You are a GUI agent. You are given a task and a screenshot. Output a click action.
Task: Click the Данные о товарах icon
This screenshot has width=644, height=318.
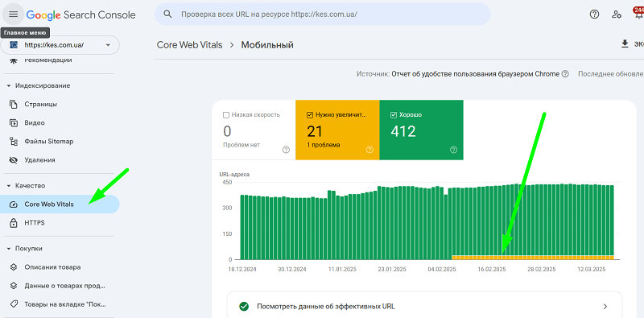14,286
